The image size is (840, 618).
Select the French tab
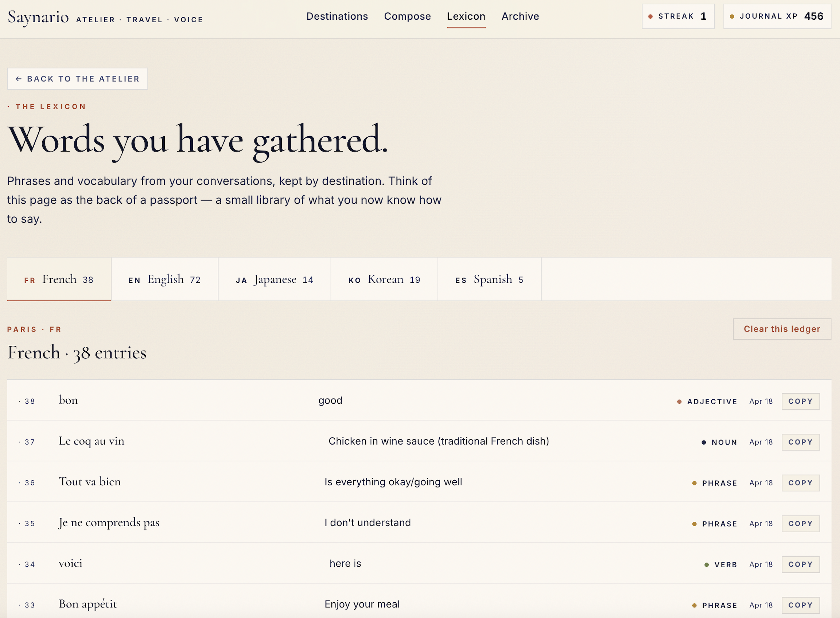(59, 279)
